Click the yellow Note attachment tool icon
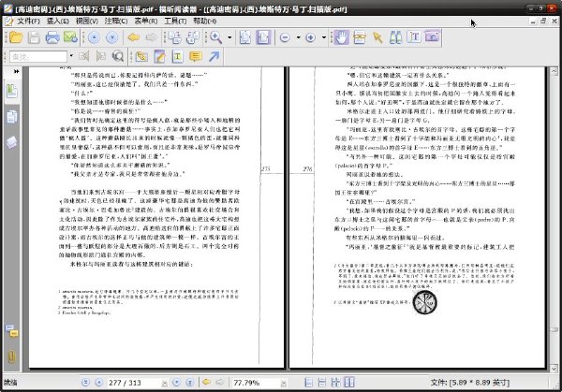562x392 pixels. tap(141, 56)
